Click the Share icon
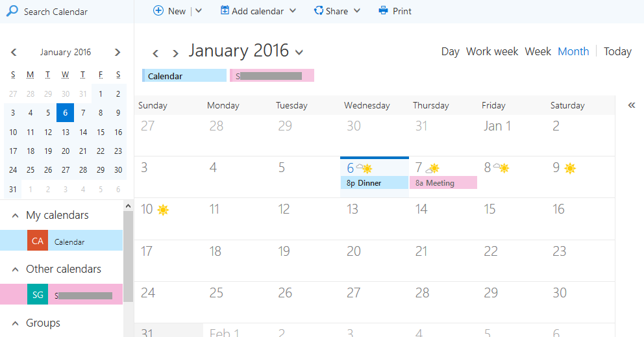 (x=319, y=10)
